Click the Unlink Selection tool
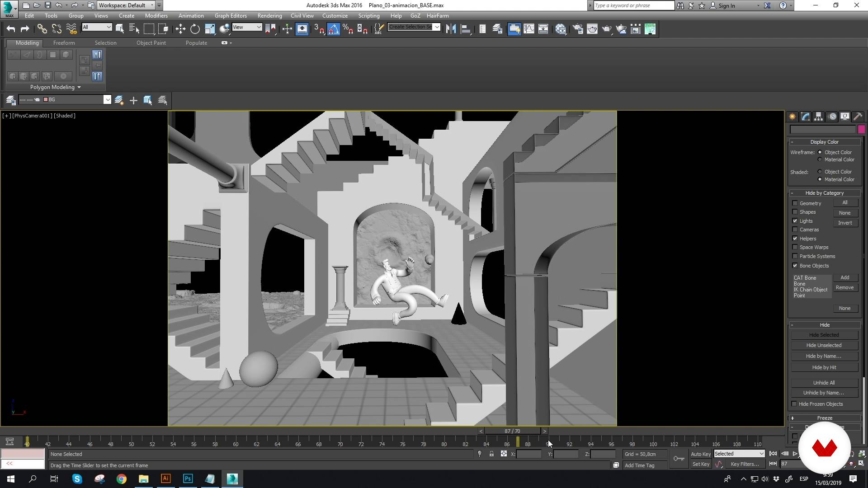The height and width of the screenshot is (488, 868). point(57,29)
